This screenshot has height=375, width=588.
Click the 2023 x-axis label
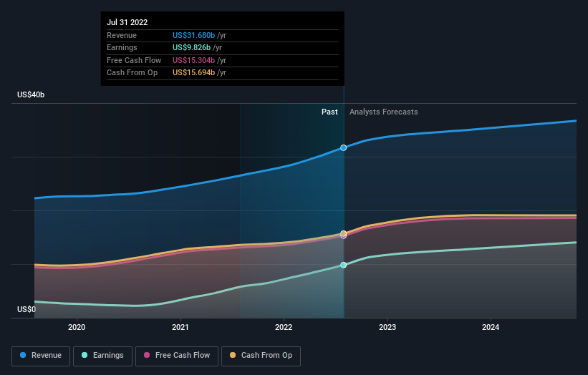coord(387,328)
